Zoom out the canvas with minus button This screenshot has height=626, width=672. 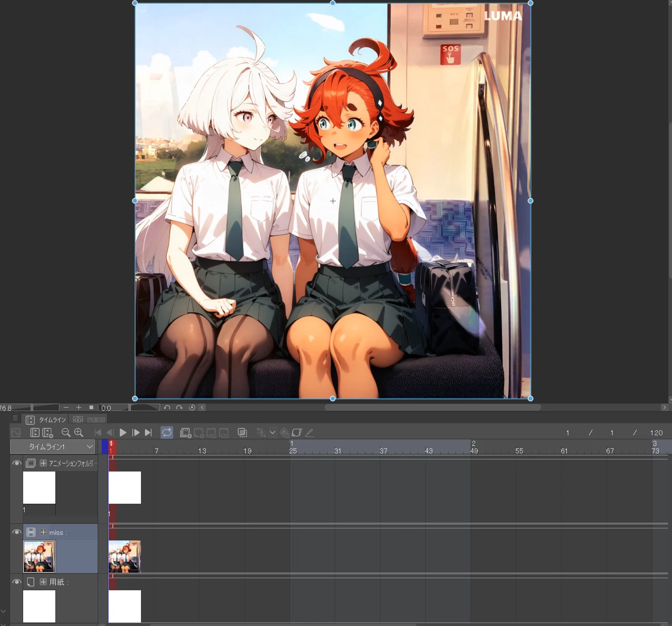(x=66, y=408)
